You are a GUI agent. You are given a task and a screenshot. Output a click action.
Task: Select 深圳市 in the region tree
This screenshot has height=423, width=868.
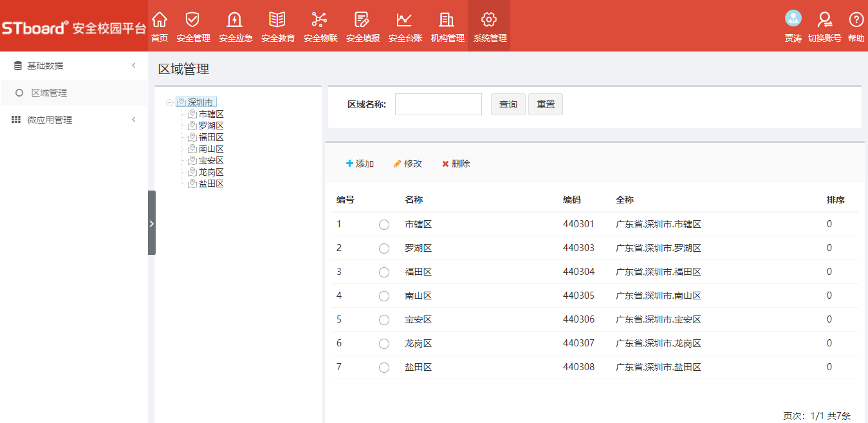200,102
